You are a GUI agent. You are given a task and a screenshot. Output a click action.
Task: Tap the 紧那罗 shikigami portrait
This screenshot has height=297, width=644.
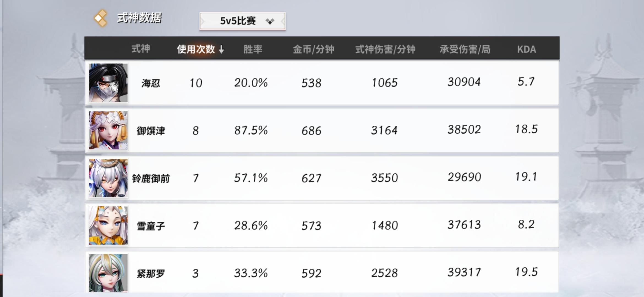coord(108,273)
